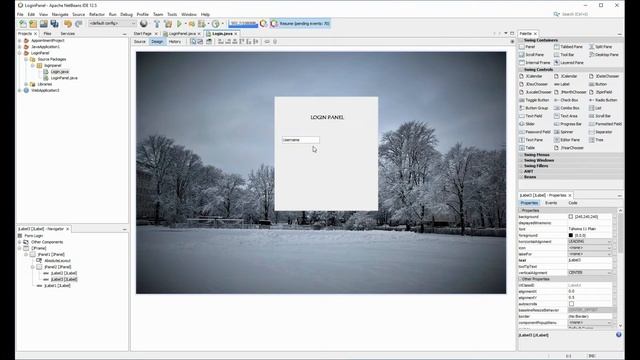Click the text property value jLabel3
640x360 pixels.
click(590, 260)
